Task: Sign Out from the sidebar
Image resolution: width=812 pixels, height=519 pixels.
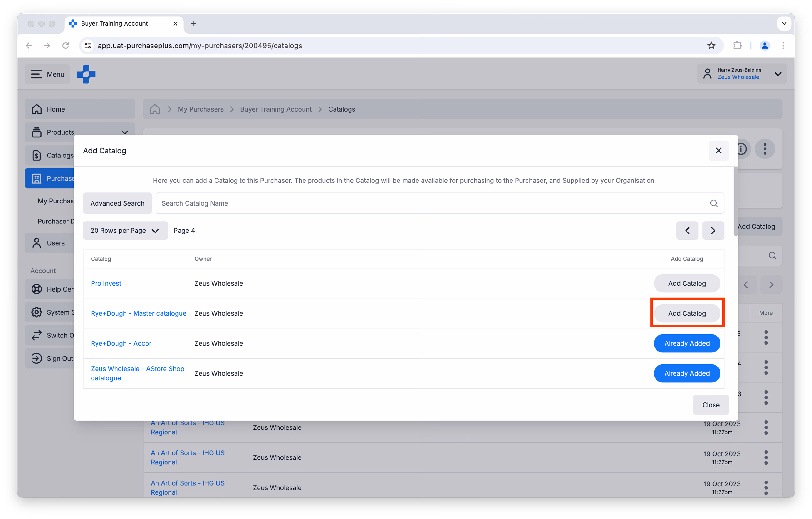Action: tap(50, 358)
